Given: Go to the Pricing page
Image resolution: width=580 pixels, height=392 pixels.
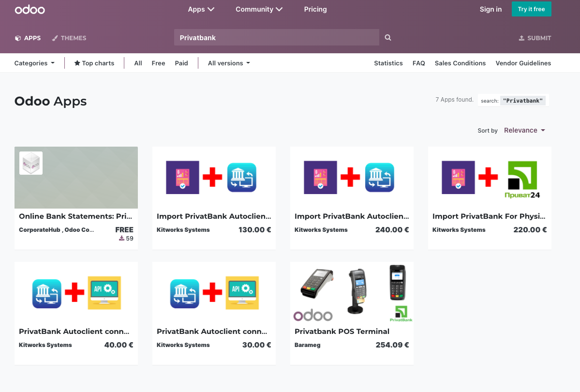Looking at the screenshot, I should 315,9.
